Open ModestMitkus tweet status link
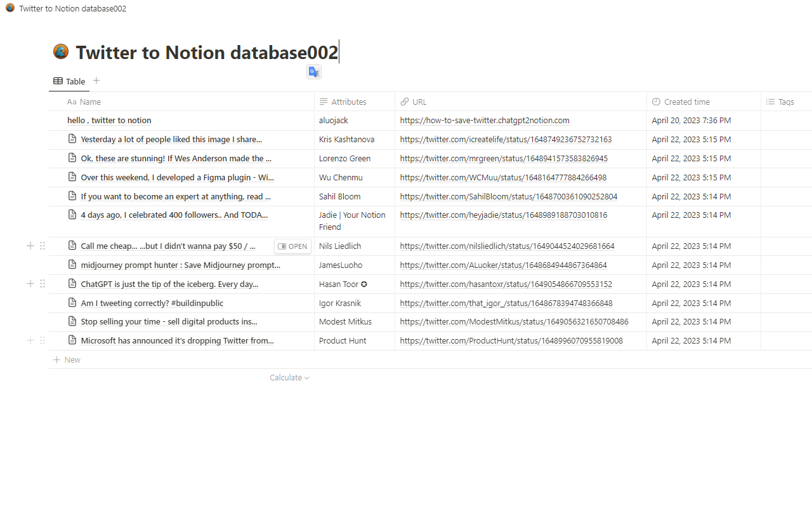 tap(514, 321)
